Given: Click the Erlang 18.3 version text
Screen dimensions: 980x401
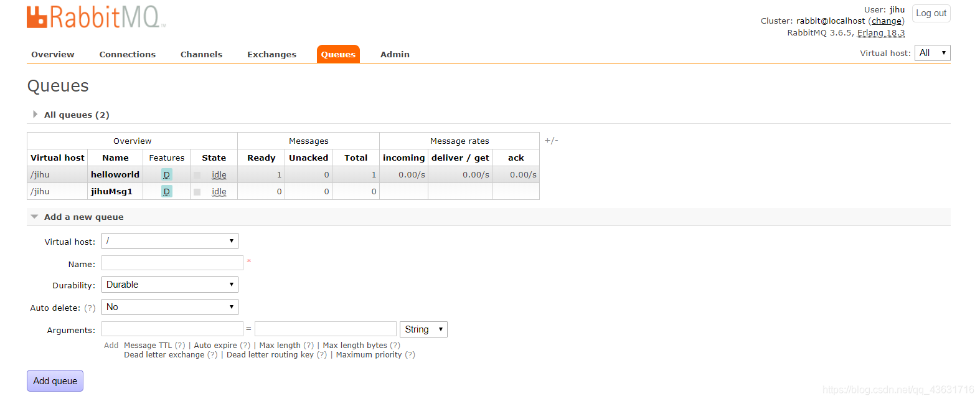Looking at the screenshot, I should pyautogui.click(x=881, y=33).
